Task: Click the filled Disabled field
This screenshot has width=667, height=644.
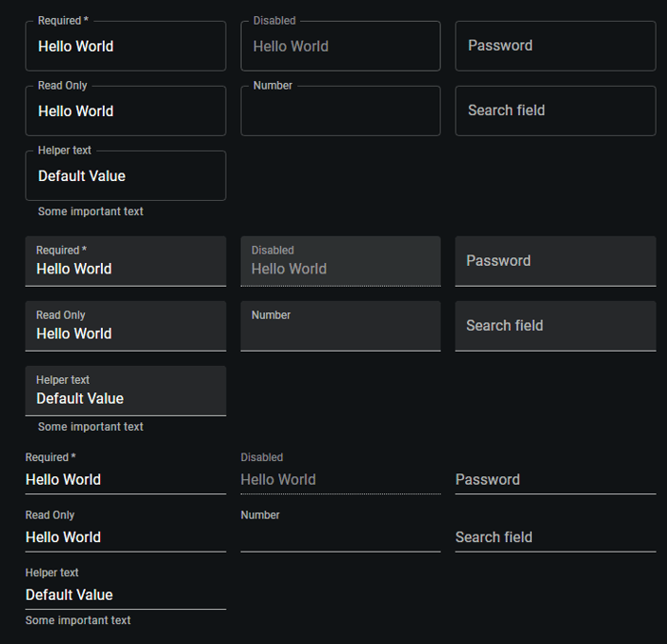Action: pyautogui.click(x=341, y=262)
